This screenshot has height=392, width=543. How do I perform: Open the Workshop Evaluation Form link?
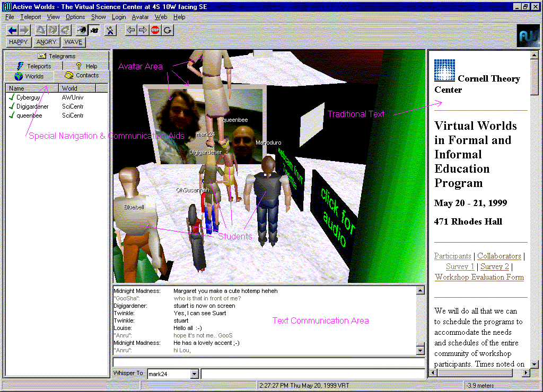[479, 277]
